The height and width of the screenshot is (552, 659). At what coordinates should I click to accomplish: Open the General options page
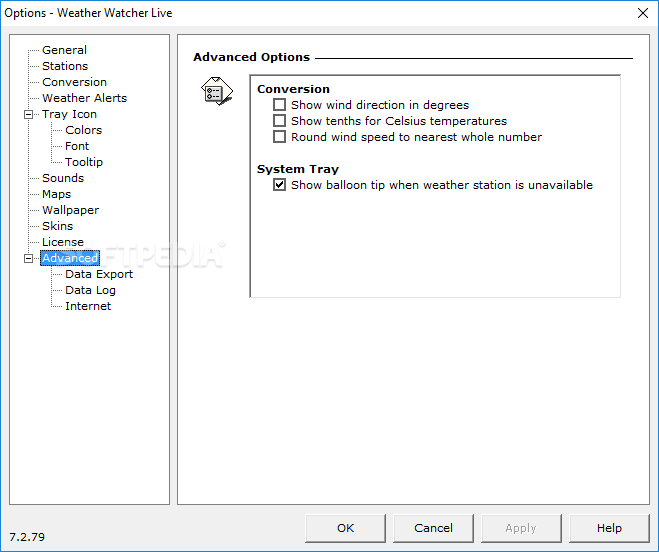(64, 50)
